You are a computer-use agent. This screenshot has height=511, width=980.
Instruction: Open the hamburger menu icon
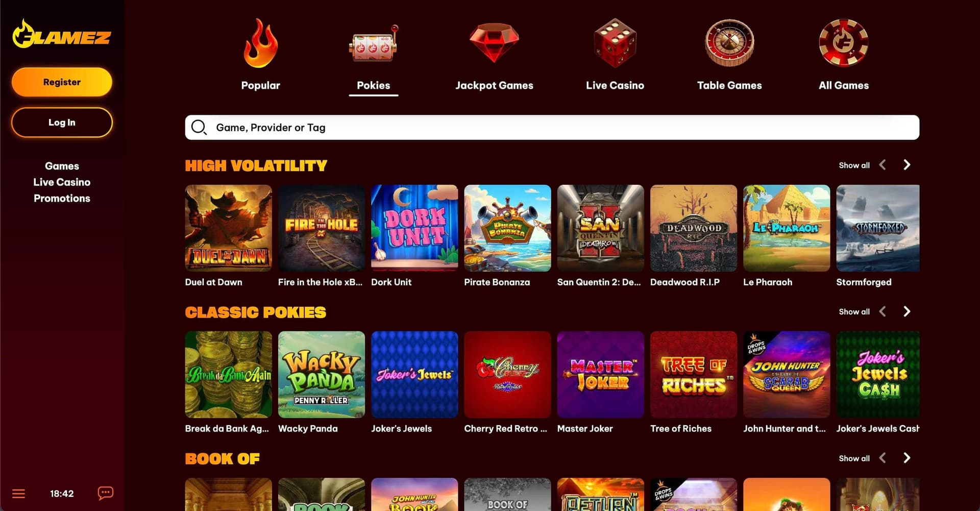click(x=18, y=494)
